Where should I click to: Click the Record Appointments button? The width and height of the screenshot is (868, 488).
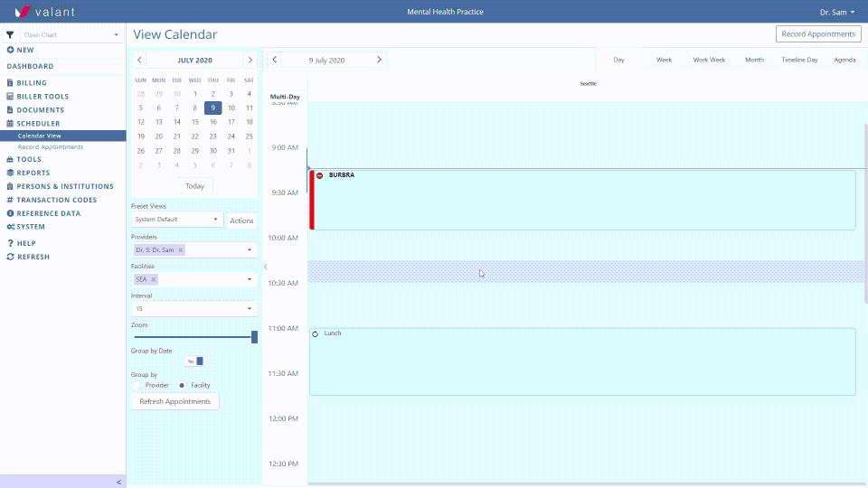818,33
